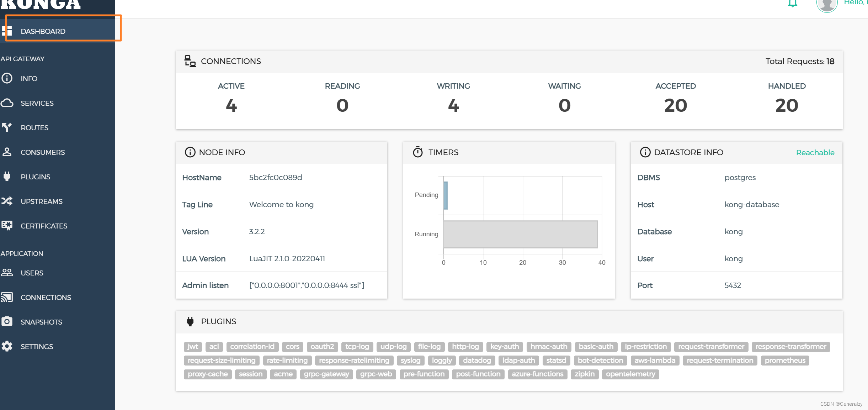Click the Upstreams shuffle icon

[7, 201]
